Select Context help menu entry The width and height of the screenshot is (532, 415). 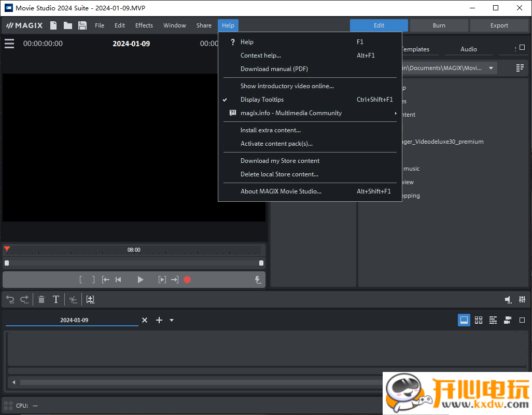pos(310,56)
